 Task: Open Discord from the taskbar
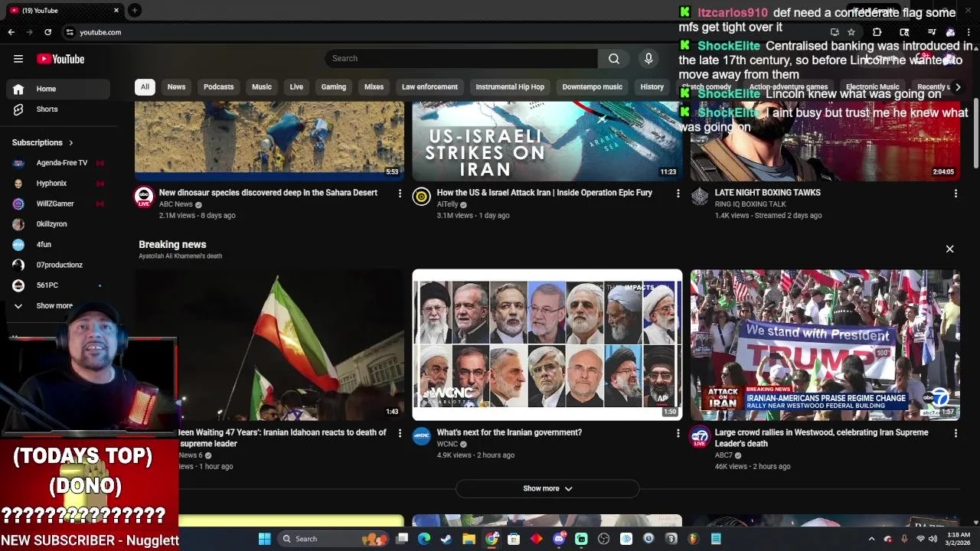(559, 539)
